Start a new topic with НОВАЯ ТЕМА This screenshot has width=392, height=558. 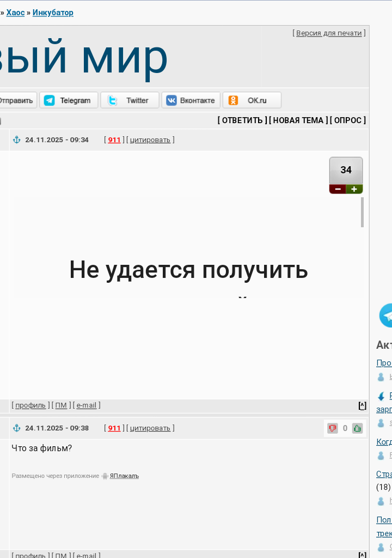[x=298, y=120]
